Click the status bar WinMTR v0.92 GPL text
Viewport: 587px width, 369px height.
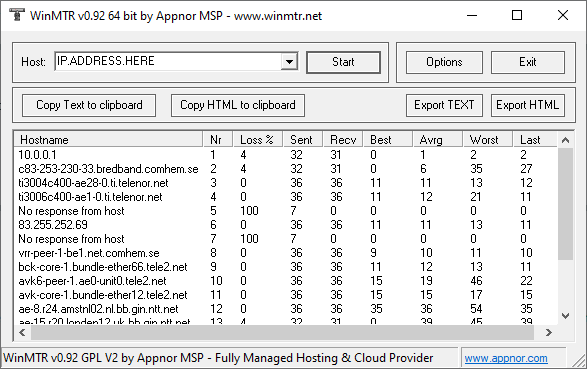point(218,358)
